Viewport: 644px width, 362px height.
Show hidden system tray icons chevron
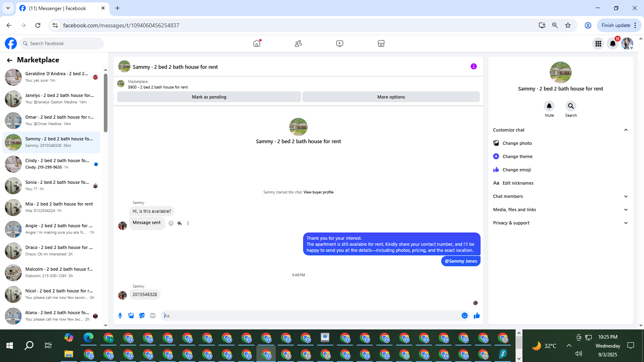pyautogui.click(x=569, y=346)
